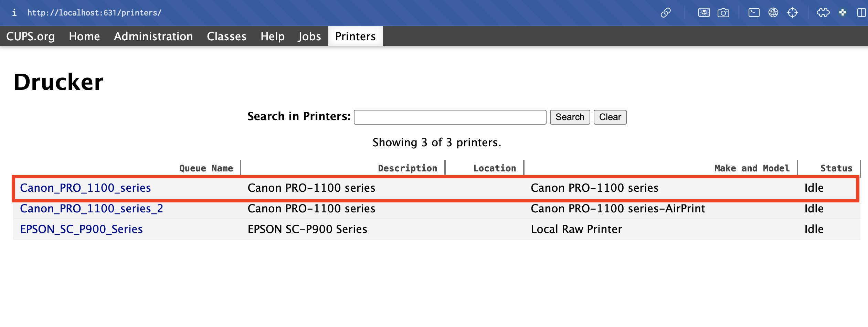The width and height of the screenshot is (868, 327).
Task: Click the four-square plus extension icon
Action: 843,13
